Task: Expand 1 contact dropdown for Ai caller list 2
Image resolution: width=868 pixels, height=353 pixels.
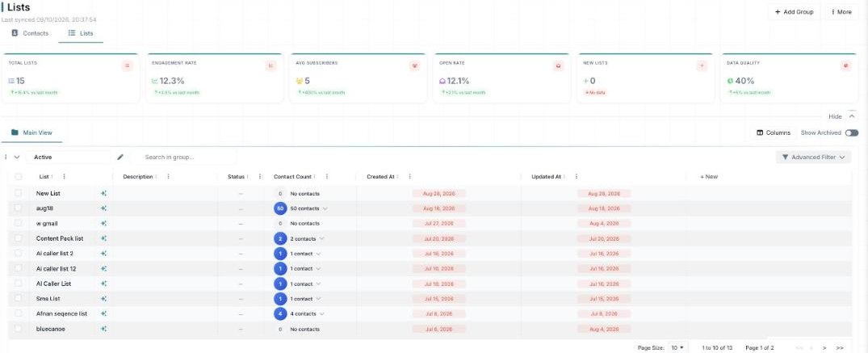Action: coord(319,254)
